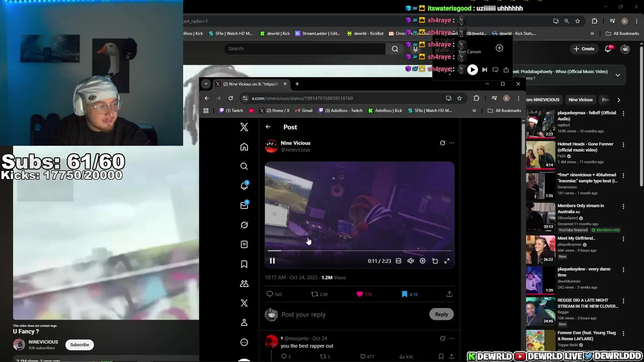Open All Bookmarks folder in front Chrome
Image resolution: width=644 pixels, height=362 pixels.
(504, 111)
